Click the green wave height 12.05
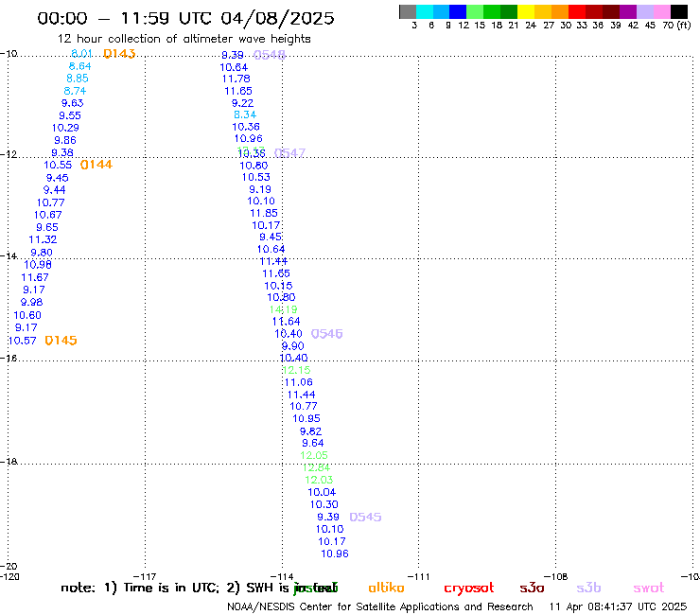 pos(314,455)
